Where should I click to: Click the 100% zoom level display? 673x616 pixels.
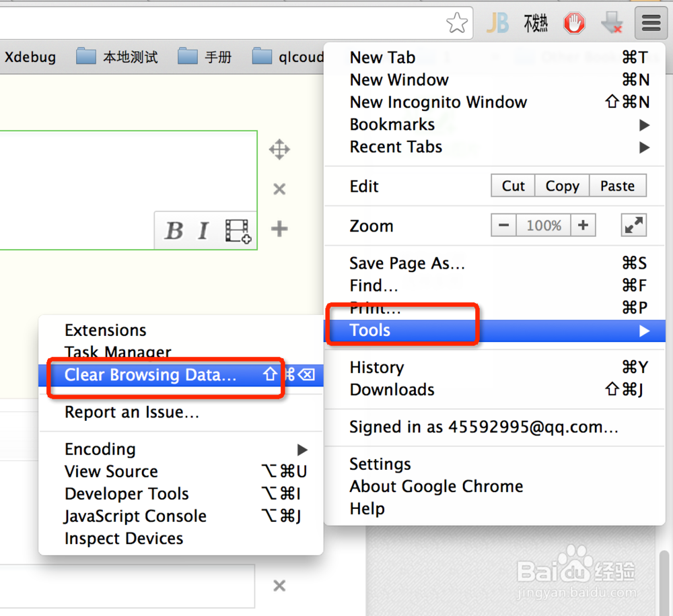[544, 225]
